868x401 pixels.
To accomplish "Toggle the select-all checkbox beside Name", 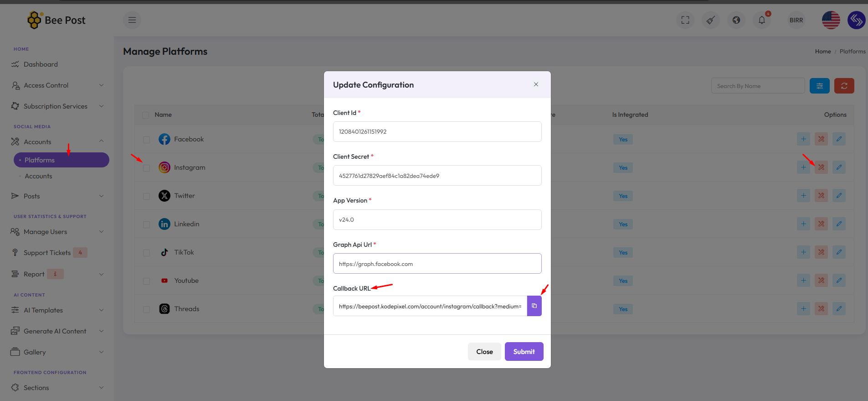I will pyautogui.click(x=146, y=115).
